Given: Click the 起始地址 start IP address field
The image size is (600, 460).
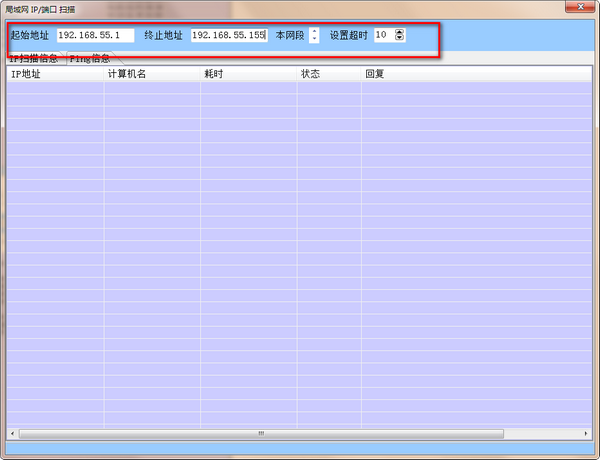Looking at the screenshot, I should pyautogui.click(x=95, y=35).
